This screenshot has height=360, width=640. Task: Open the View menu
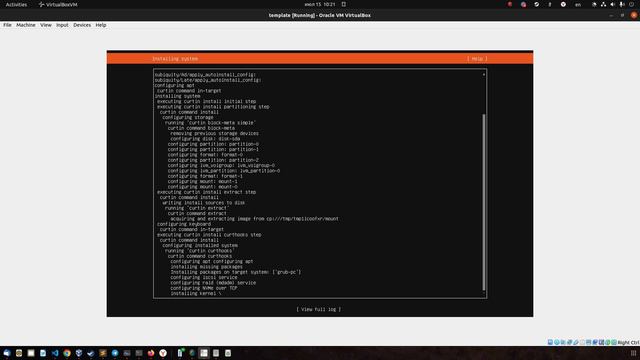coord(46,25)
